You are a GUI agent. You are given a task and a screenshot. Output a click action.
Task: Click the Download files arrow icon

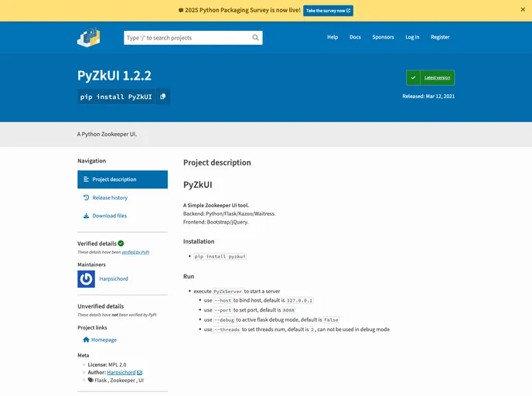coord(86,216)
